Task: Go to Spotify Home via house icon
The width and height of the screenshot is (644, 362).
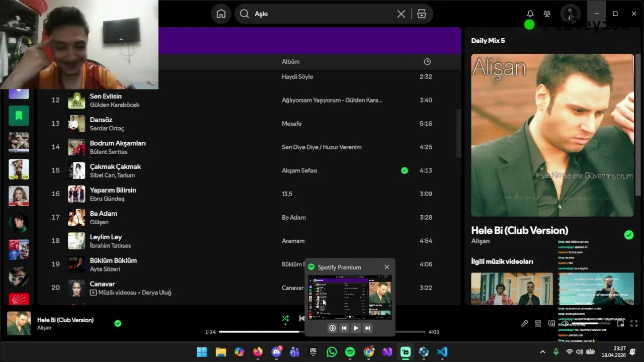Action: tap(221, 14)
